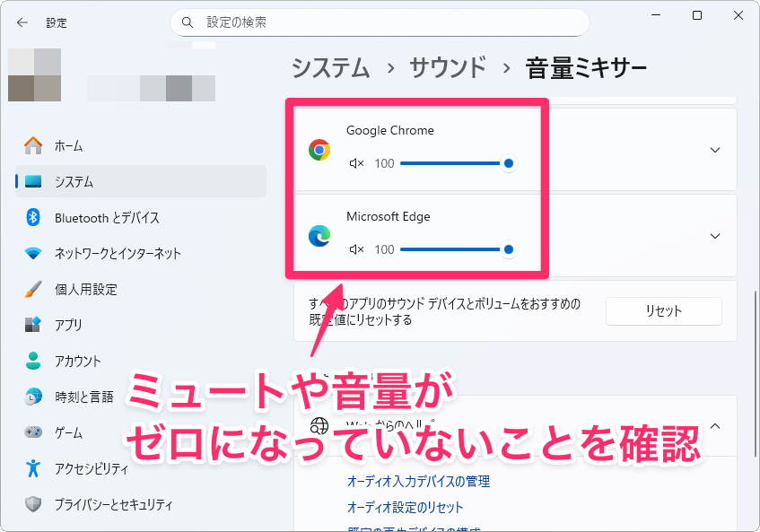Open オーディオ入力デバイスの管理 link
Screen dimensions: 760x532
[x=418, y=482]
